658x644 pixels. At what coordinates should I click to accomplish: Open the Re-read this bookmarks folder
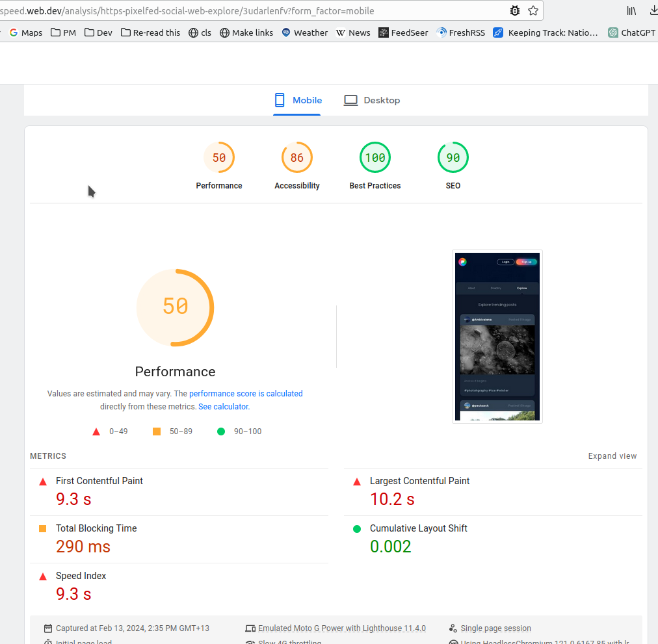point(150,32)
